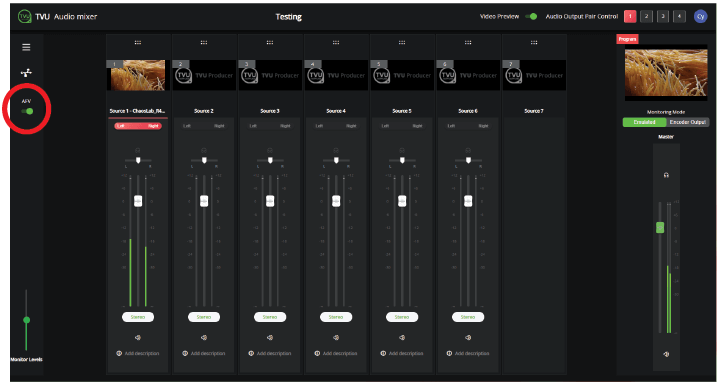Viewport: 720px width, 385px height.
Task: Toggle the Video Preview switch
Action: [531, 17]
